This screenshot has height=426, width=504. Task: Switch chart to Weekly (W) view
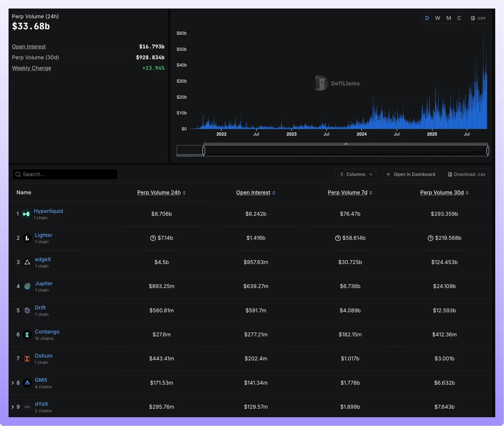click(x=437, y=18)
